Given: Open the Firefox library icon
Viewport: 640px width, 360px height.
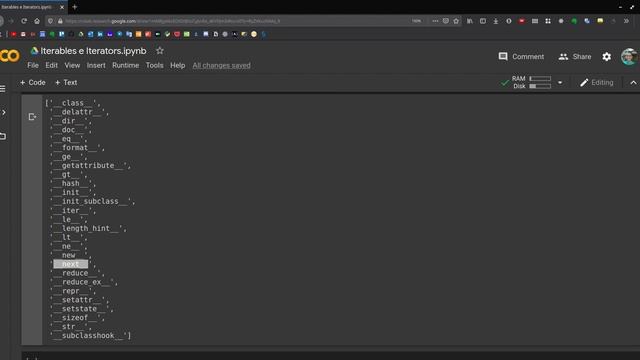Looking at the screenshot, I should [470, 21].
